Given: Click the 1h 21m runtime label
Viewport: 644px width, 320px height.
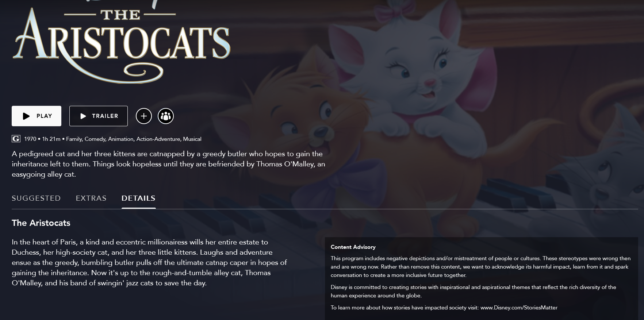Looking at the screenshot, I should [51, 139].
